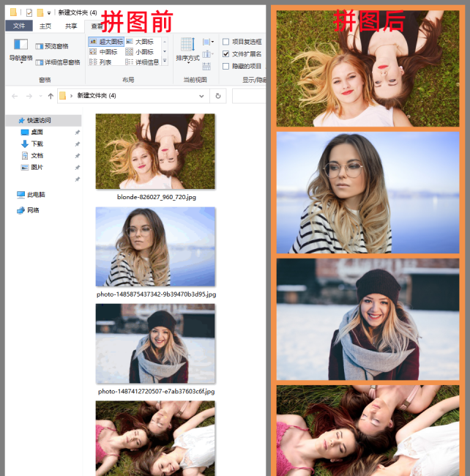Select thumbnail of smiling woman in beanie
The width and height of the screenshot is (470, 476).
point(155,343)
